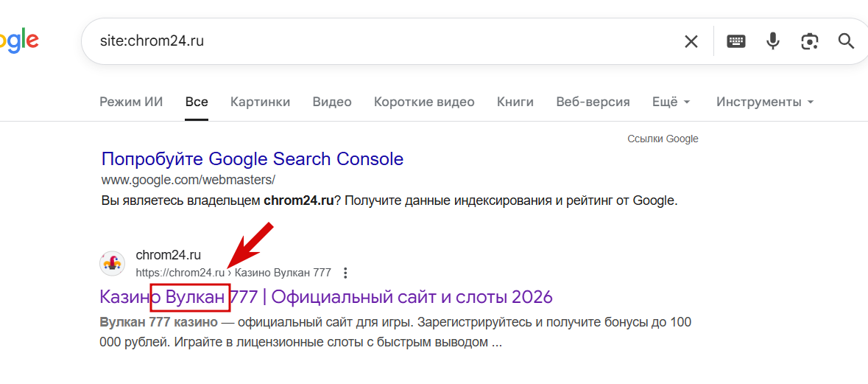Click the magnifying glass search icon
The width and height of the screenshot is (868, 384).
pos(846,41)
